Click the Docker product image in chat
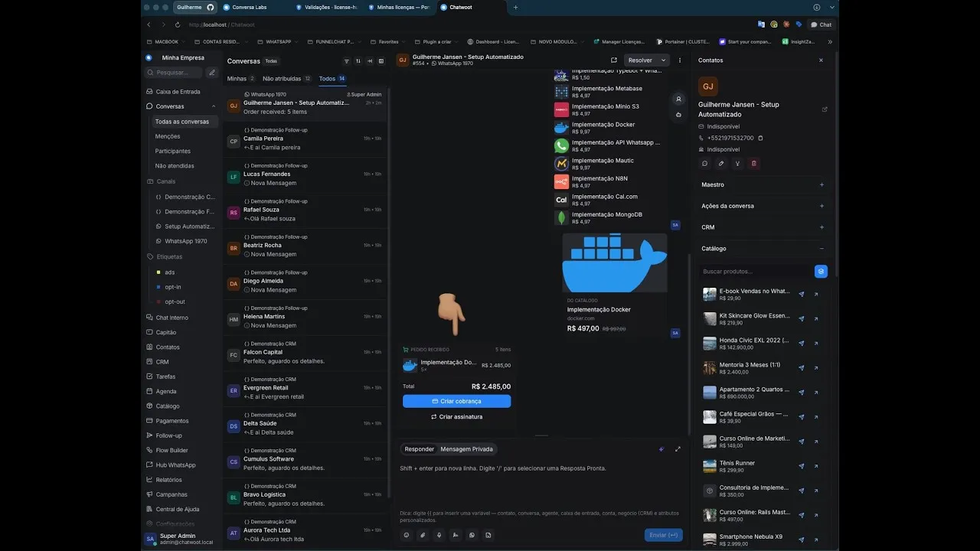The image size is (980, 551). point(615,263)
